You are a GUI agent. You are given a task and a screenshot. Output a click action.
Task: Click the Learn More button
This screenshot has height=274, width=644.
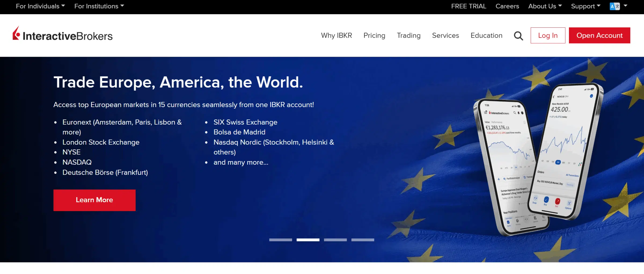coord(94,200)
